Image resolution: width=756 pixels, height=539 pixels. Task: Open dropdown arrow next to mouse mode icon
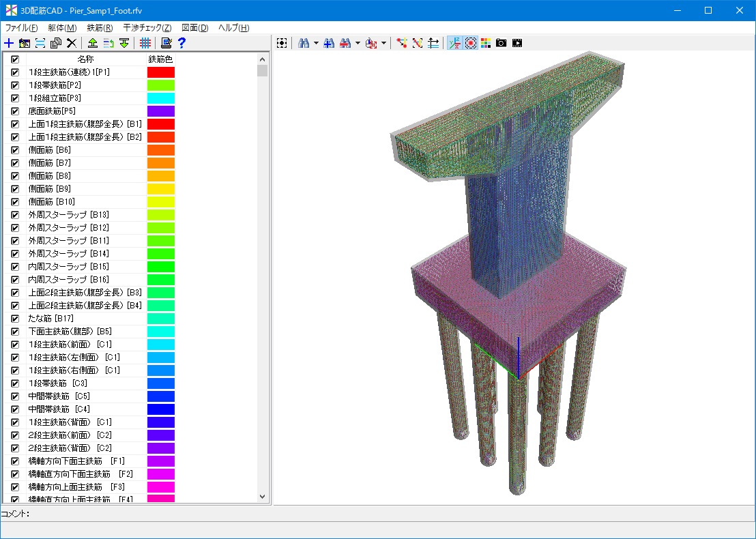[383, 44]
